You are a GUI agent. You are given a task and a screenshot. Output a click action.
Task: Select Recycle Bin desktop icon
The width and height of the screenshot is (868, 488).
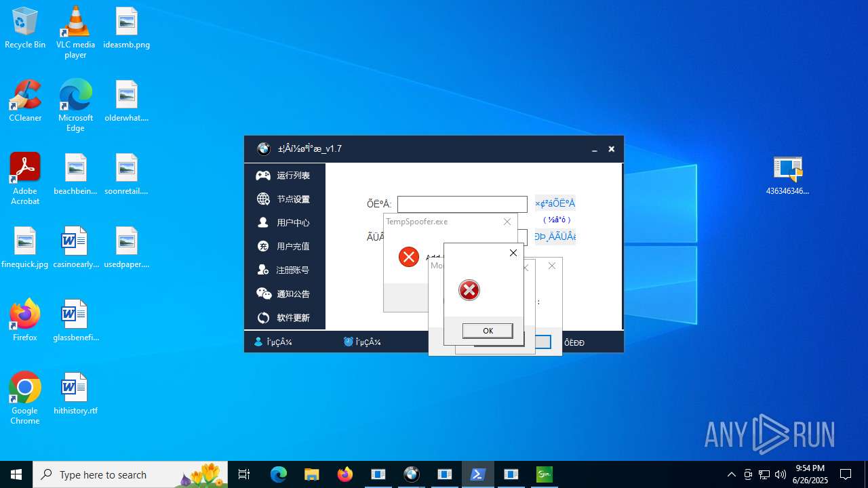tap(25, 29)
